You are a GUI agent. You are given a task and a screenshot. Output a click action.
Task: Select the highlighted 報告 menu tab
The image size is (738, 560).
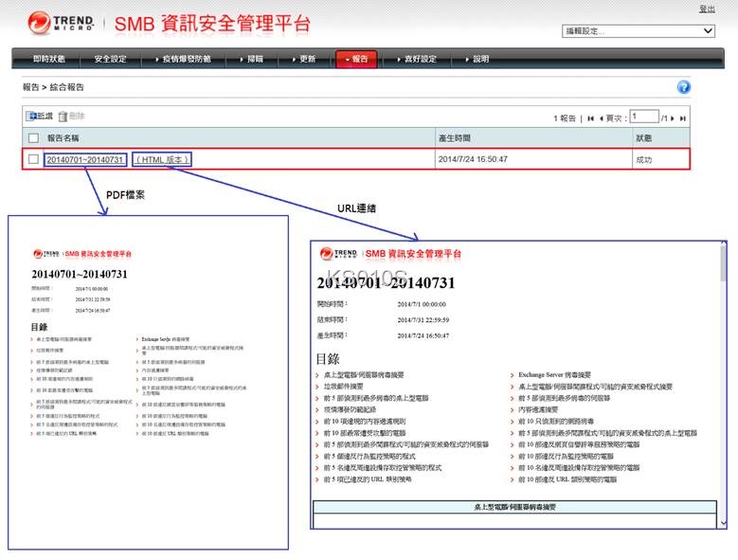pos(356,59)
